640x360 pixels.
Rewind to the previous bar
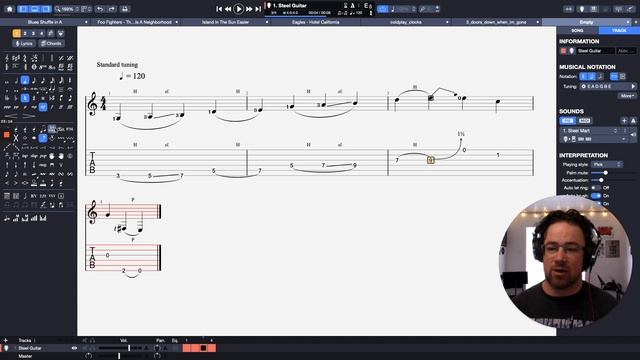[x=228, y=9]
